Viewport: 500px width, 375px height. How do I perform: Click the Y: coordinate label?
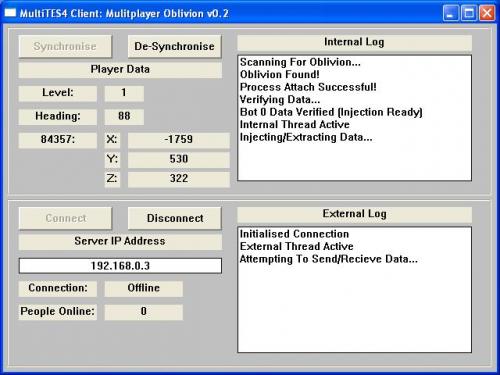coord(112,159)
